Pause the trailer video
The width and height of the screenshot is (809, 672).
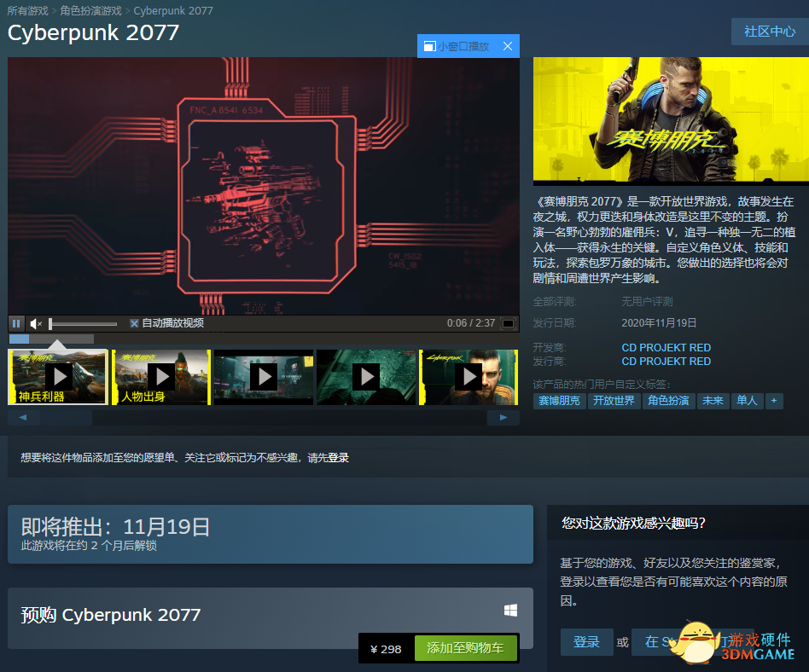point(16,323)
